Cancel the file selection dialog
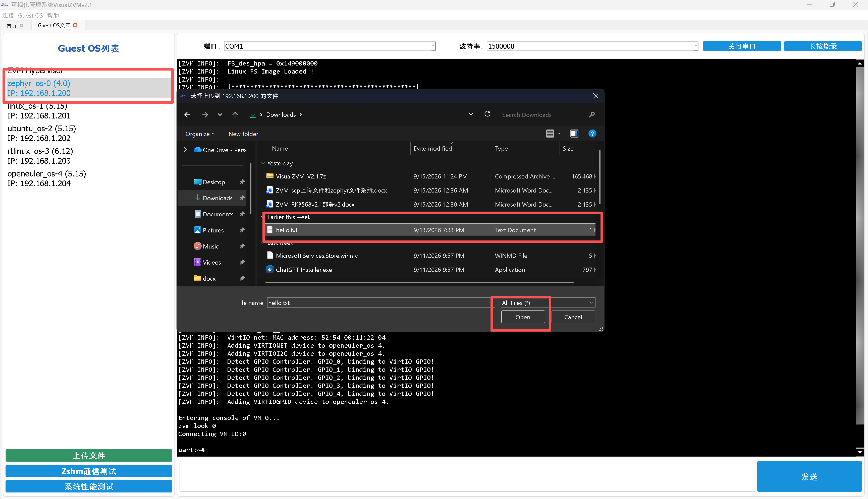This screenshot has width=868, height=499. coord(573,317)
